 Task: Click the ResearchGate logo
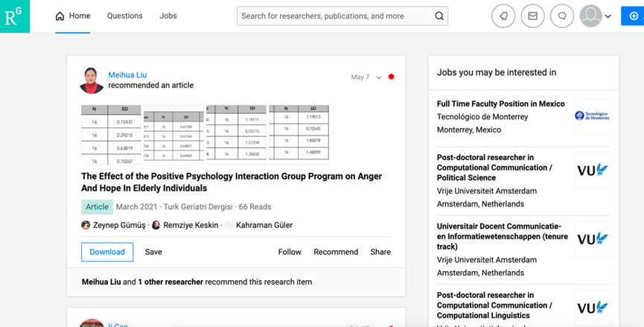click(14, 16)
